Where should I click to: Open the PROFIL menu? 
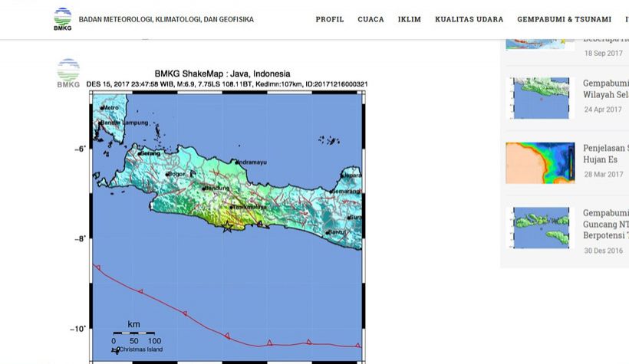[x=330, y=19]
